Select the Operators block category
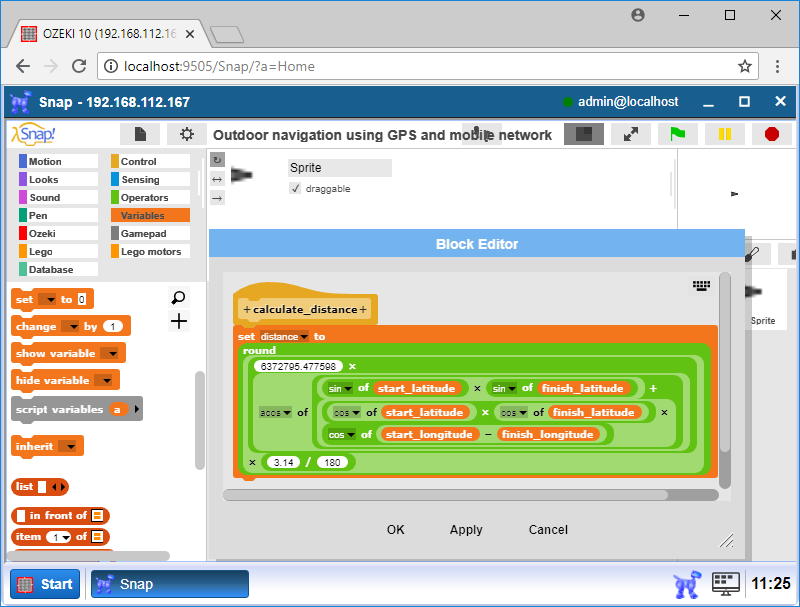 pyautogui.click(x=151, y=197)
